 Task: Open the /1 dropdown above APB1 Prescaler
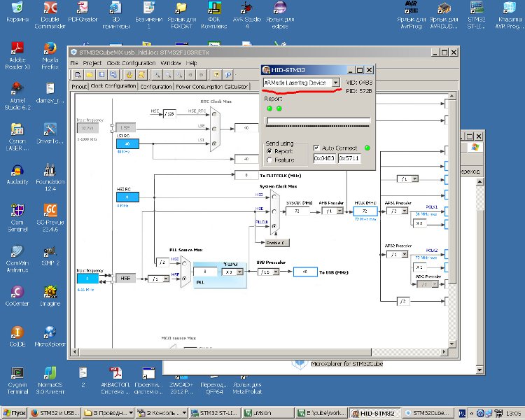[415, 179]
